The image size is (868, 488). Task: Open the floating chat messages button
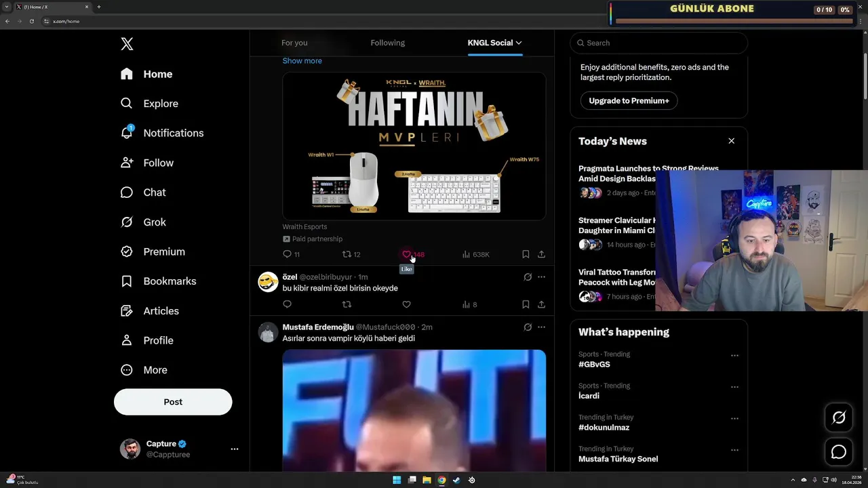pos(839,451)
